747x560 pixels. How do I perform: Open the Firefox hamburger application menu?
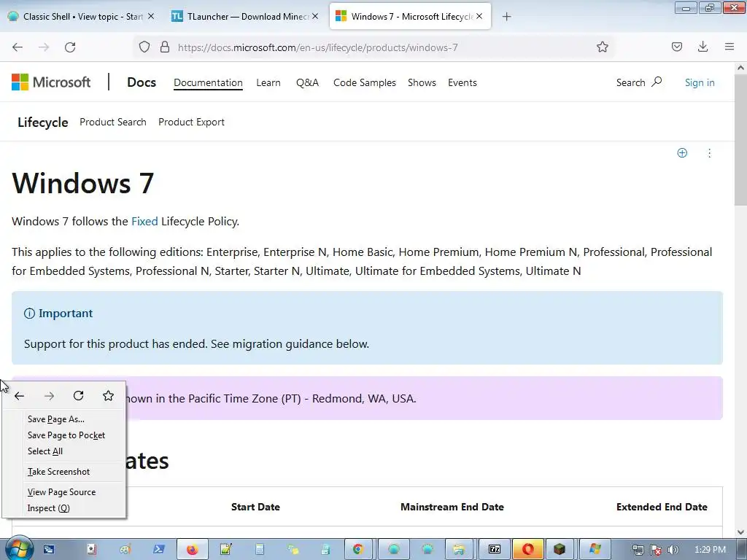click(x=729, y=47)
